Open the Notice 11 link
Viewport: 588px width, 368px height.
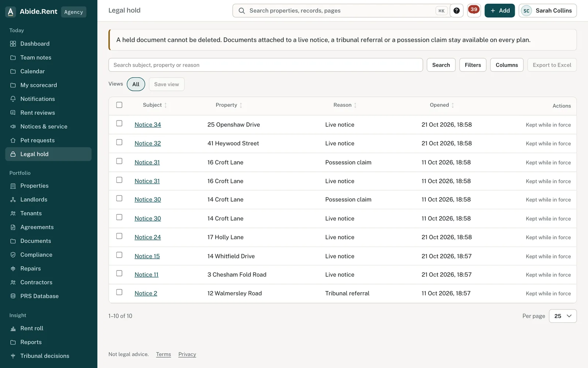click(x=146, y=275)
